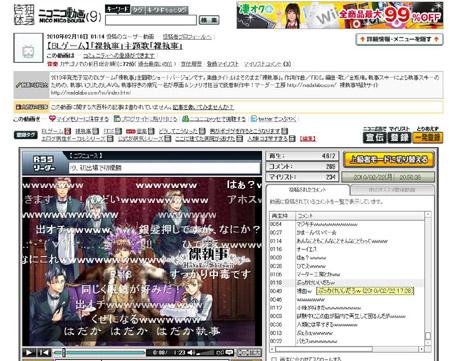
Task: Mute audio using the speaker icon
Action: [x=190, y=352]
